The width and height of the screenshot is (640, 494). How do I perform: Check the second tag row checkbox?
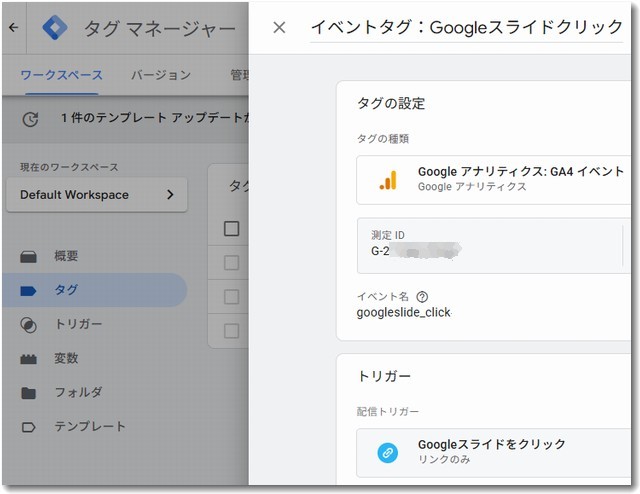232,297
